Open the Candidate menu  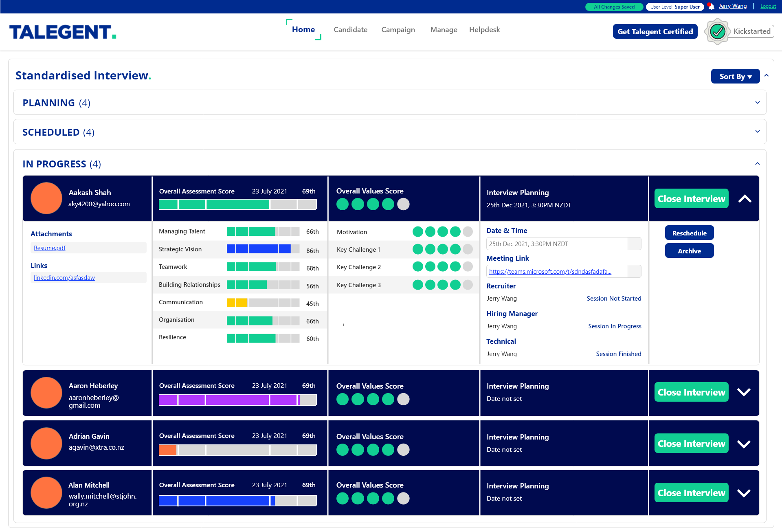(x=350, y=30)
